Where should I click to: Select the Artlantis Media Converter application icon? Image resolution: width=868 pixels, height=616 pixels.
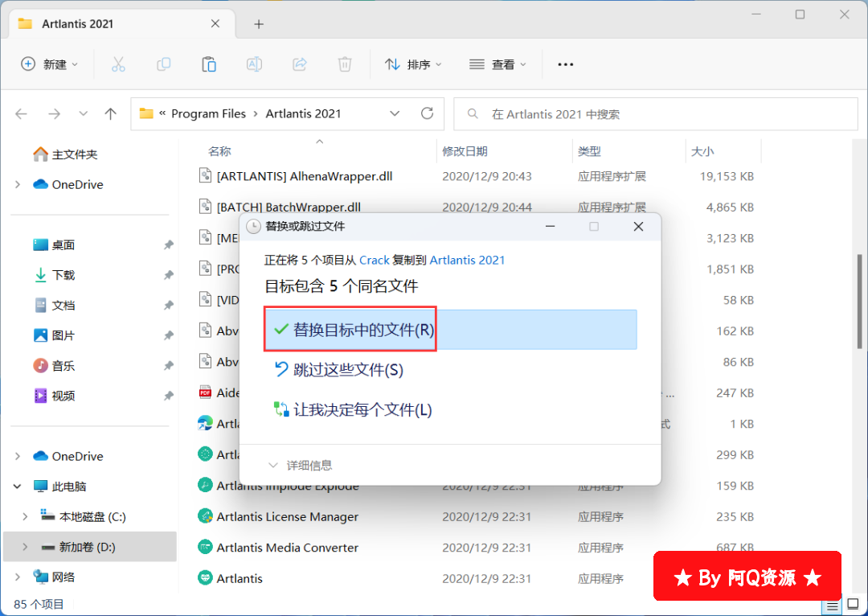pyautogui.click(x=206, y=548)
